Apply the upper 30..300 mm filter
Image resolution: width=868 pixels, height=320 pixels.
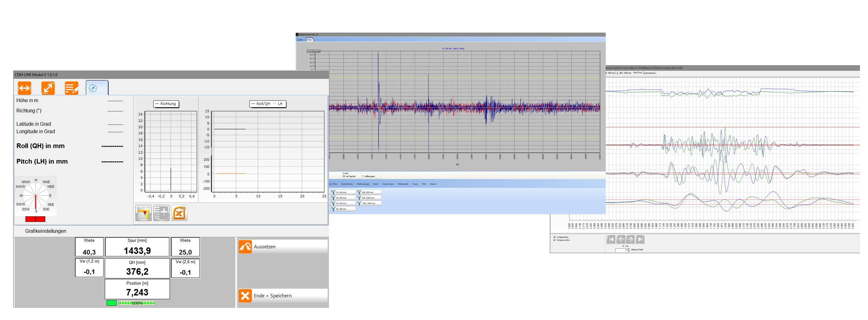pos(343,198)
